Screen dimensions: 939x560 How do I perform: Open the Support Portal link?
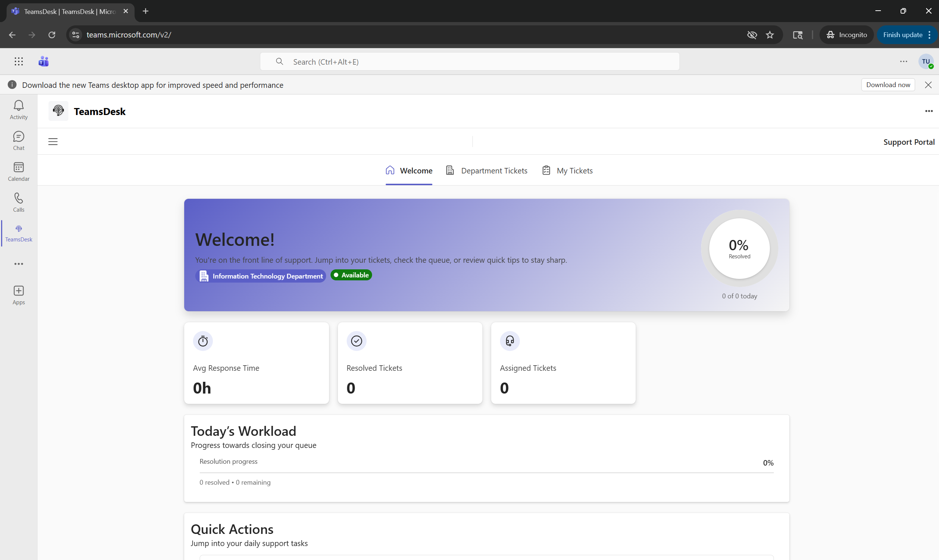coord(909,142)
